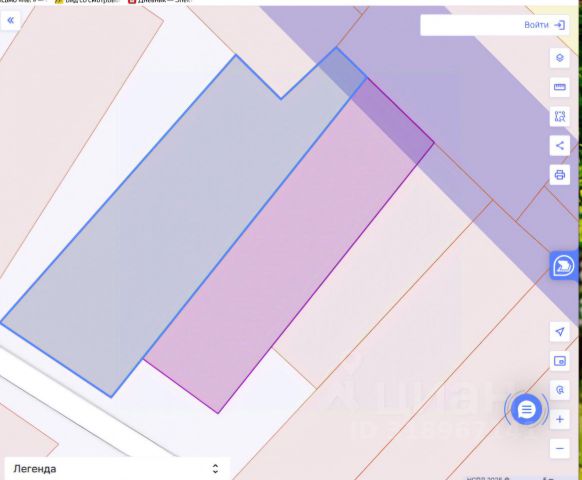582x480 pixels.
Task: Expand the Легенда panel
Action: pos(117,469)
